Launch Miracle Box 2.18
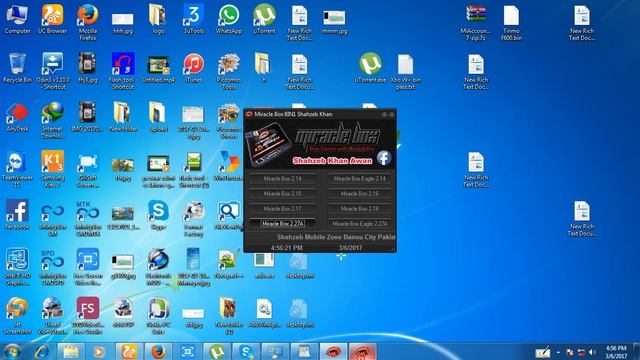This screenshot has height=360, width=640. pos(360,209)
